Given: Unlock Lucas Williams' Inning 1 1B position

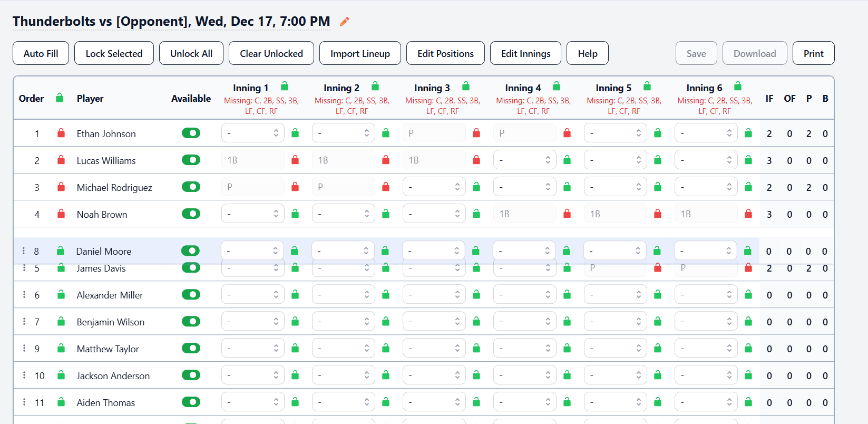Looking at the screenshot, I should [295, 160].
